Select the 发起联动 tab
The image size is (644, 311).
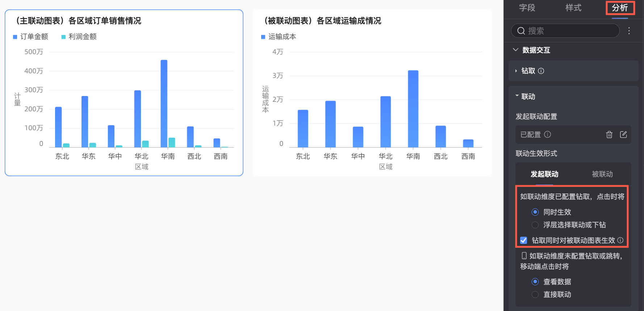(544, 174)
